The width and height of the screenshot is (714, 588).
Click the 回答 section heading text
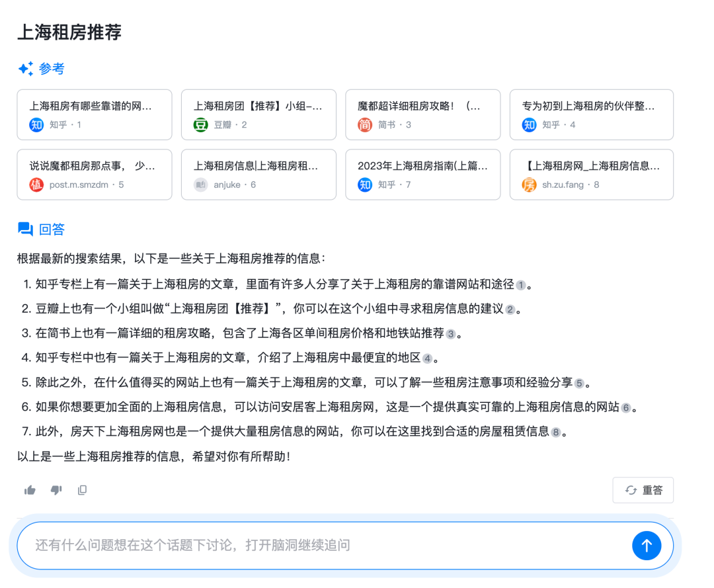(52, 229)
